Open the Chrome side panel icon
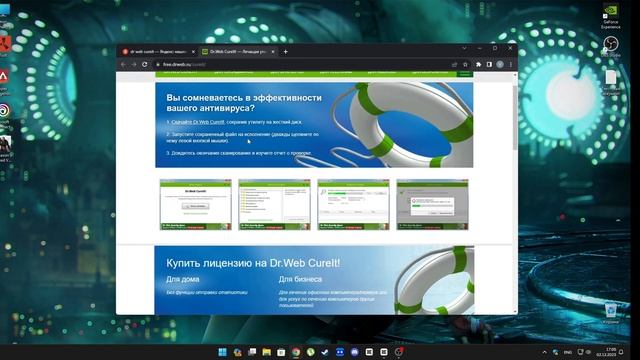Viewport: 640px width, 360px height. click(x=489, y=64)
